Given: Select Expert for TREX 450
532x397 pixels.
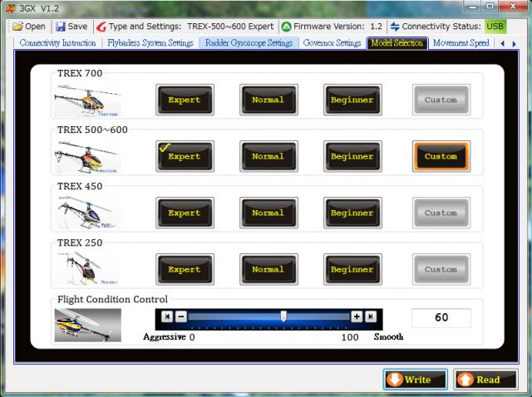Looking at the screenshot, I should pos(185,213).
